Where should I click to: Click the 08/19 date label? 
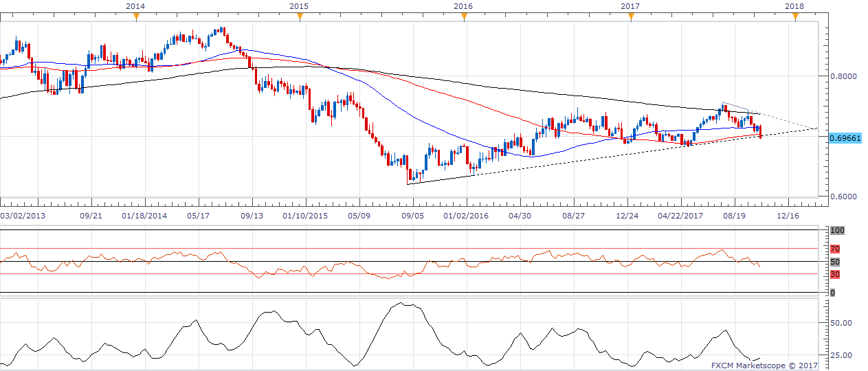tap(734, 216)
